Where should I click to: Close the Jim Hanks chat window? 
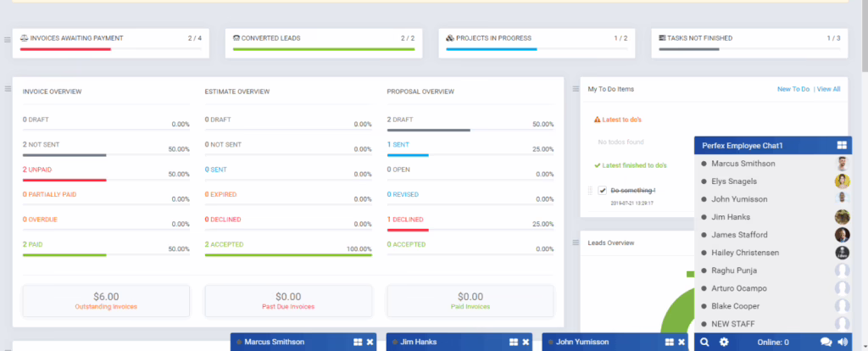(525, 343)
